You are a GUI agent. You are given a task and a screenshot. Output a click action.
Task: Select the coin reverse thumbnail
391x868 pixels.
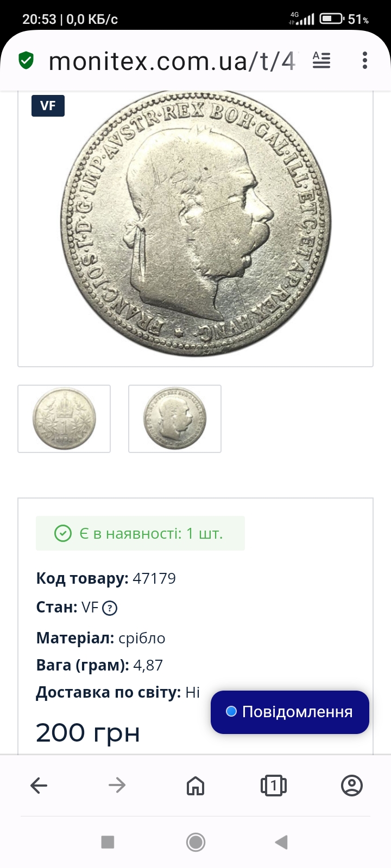click(x=64, y=419)
